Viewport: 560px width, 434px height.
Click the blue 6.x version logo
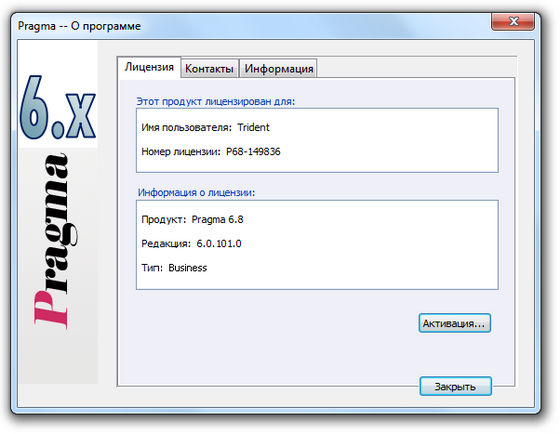pyautogui.click(x=58, y=107)
